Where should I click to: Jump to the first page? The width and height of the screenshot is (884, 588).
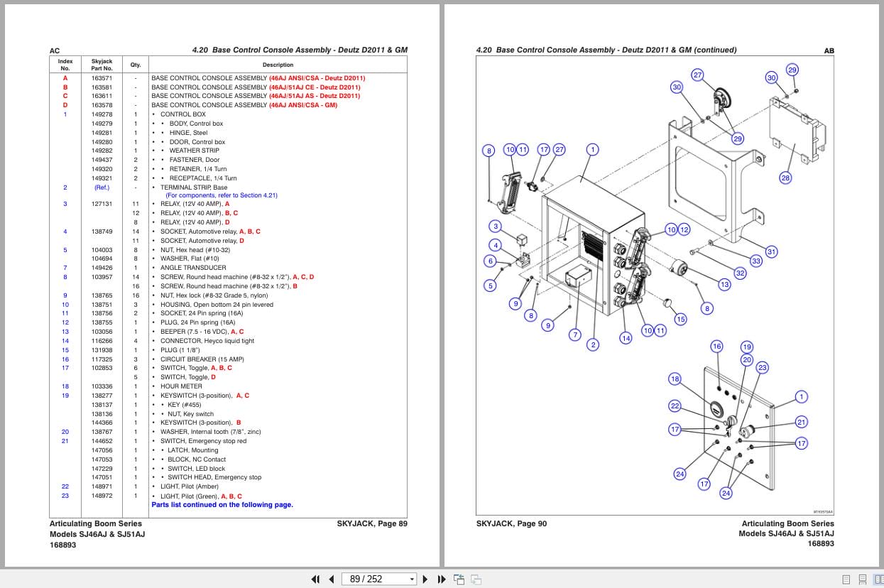coord(315,579)
